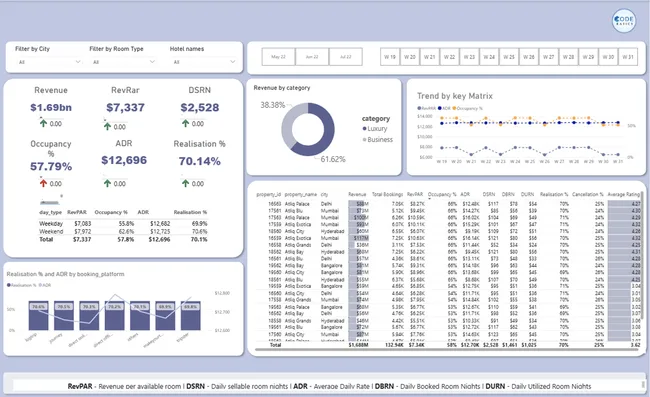Image resolution: width=650 pixels, height=397 pixels.
Task: Click the ADR legend dot in platform chart
Action: [x=40, y=285]
